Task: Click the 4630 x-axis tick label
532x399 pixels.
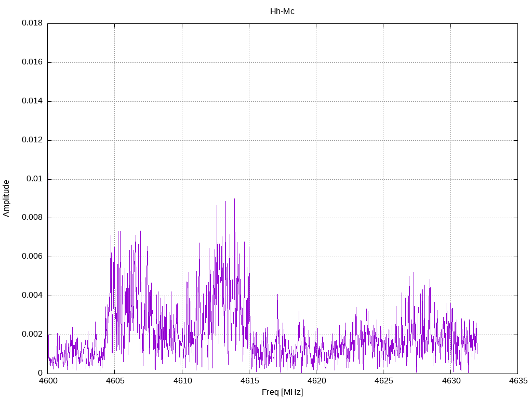Action: pos(450,381)
